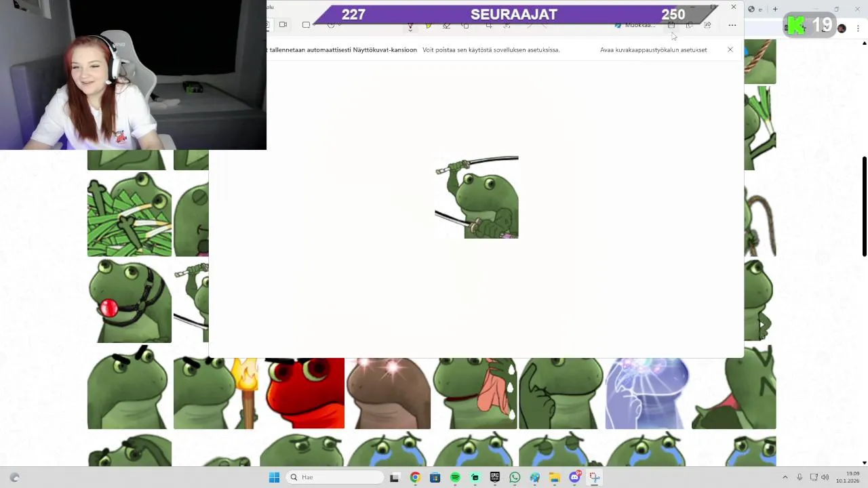Select the frog with red ball emote
This screenshot has width=868, height=488.
130,301
